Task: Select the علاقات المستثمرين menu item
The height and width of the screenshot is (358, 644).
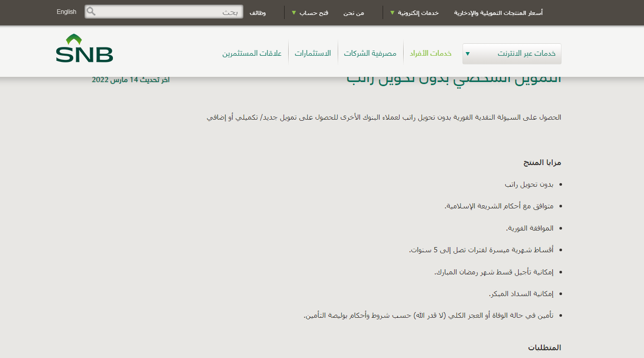Action: pos(252,54)
